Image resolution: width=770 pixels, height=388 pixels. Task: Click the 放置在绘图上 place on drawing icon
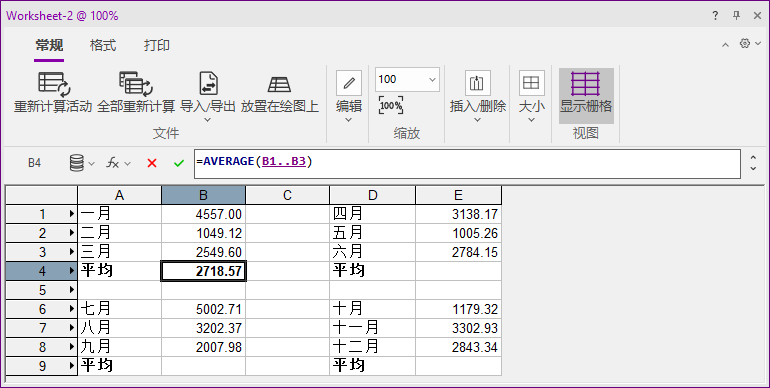coord(279,84)
